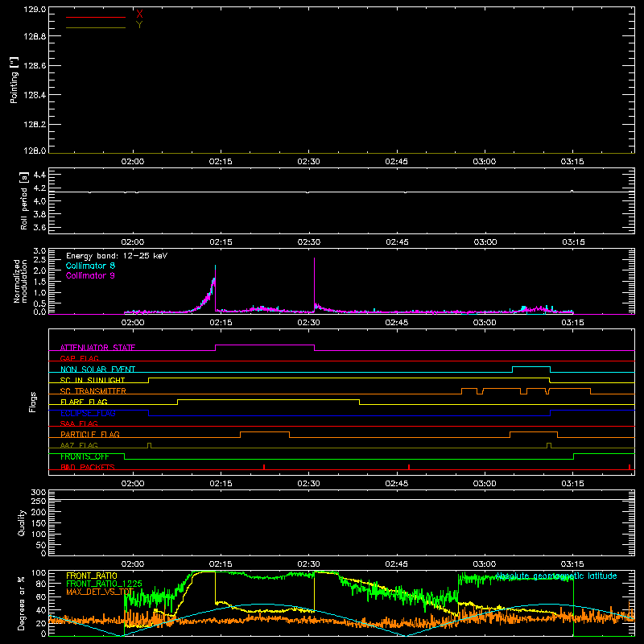Select the 250 tick on Quality axis

[39, 502]
